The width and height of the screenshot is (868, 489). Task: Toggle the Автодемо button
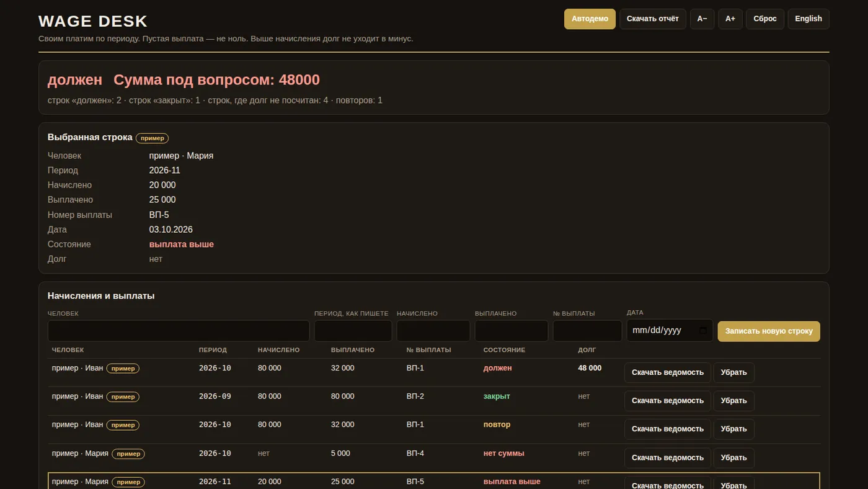pyautogui.click(x=590, y=19)
